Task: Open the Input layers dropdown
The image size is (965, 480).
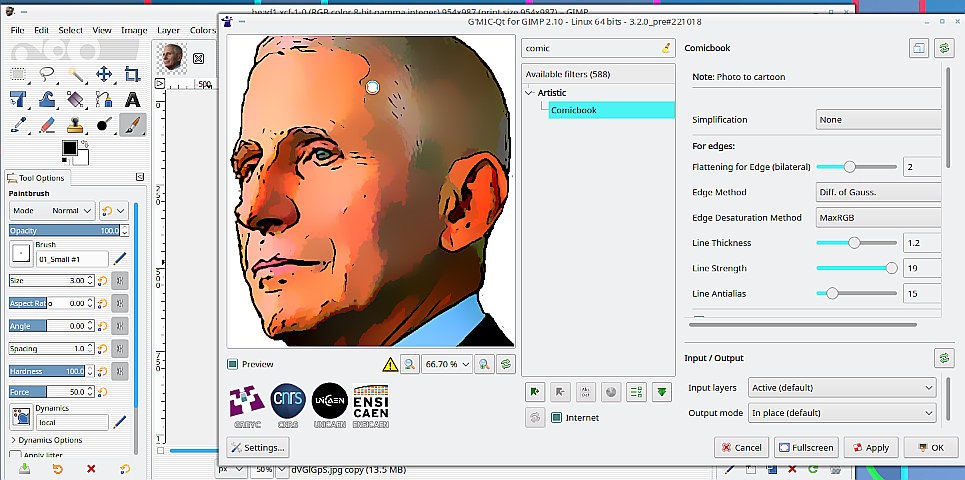Action: pyautogui.click(x=841, y=388)
